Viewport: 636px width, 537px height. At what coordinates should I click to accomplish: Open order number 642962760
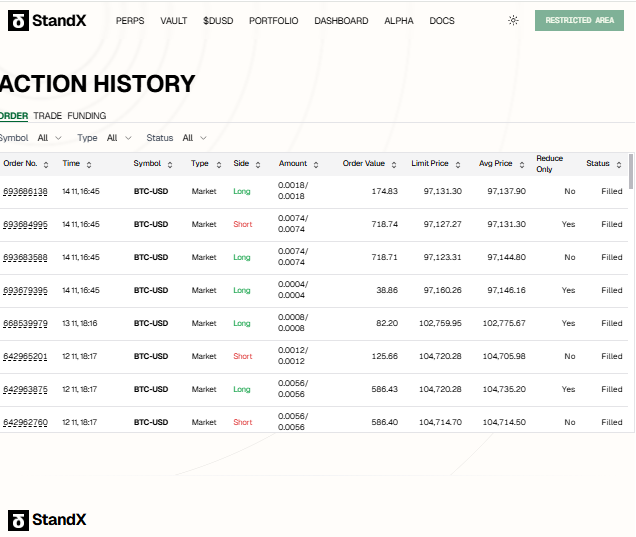click(25, 422)
